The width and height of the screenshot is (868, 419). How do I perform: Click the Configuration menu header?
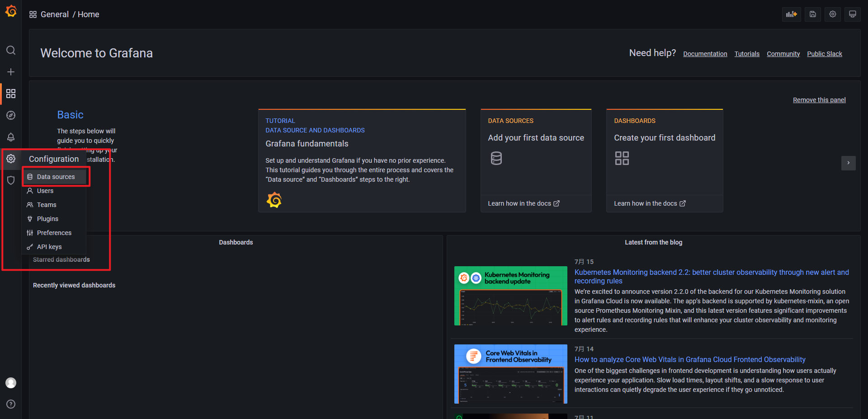54,159
